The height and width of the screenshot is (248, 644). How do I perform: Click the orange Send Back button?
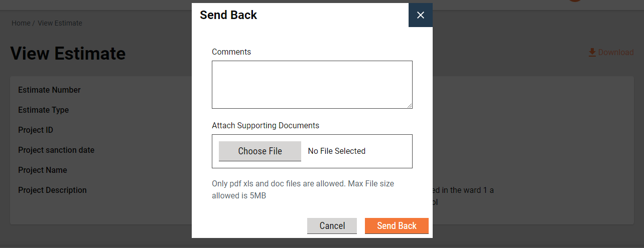[x=397, y=226]
